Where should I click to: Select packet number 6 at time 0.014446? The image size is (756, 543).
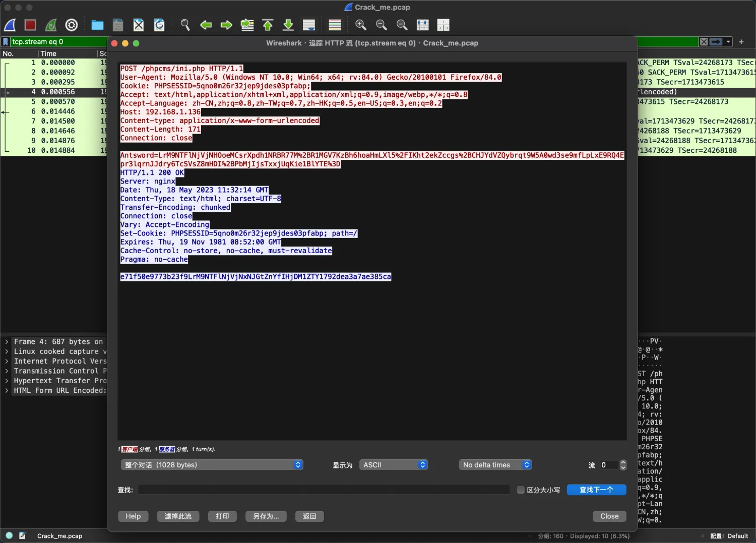coord(54,111)
